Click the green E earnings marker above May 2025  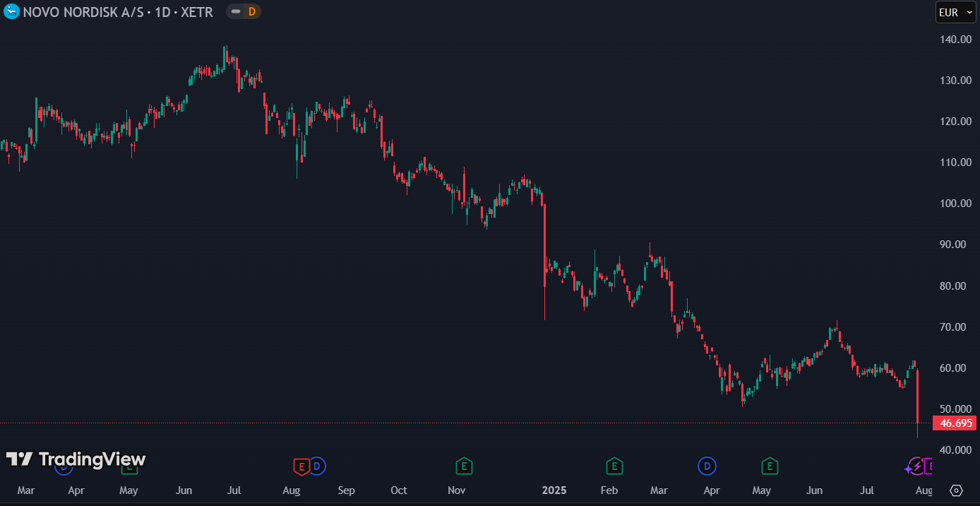[x=770, y=466]
